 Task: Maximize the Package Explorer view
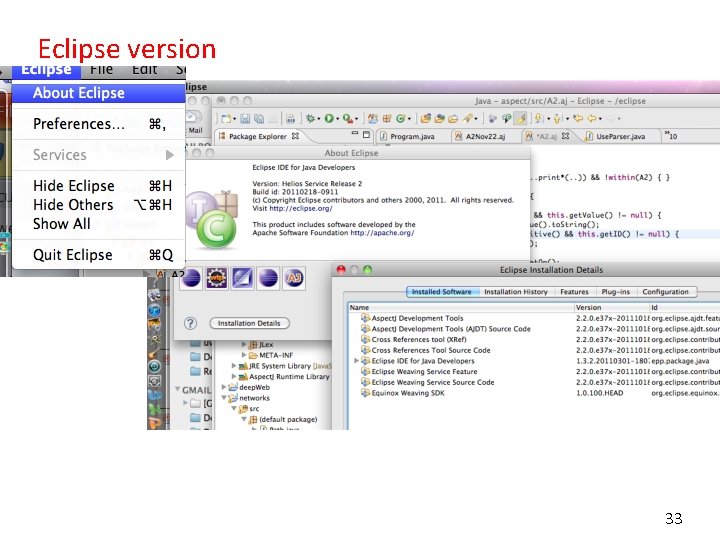(x=366, y=135)
